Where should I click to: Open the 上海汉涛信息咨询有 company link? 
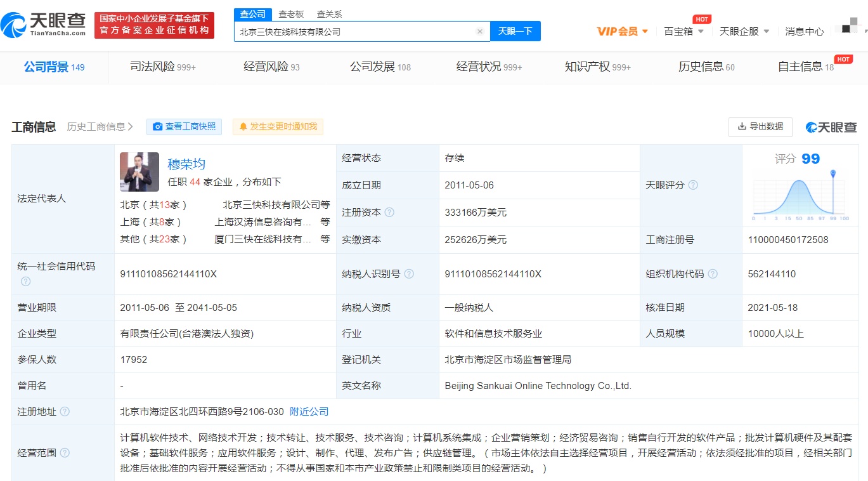tap(263, 222)
